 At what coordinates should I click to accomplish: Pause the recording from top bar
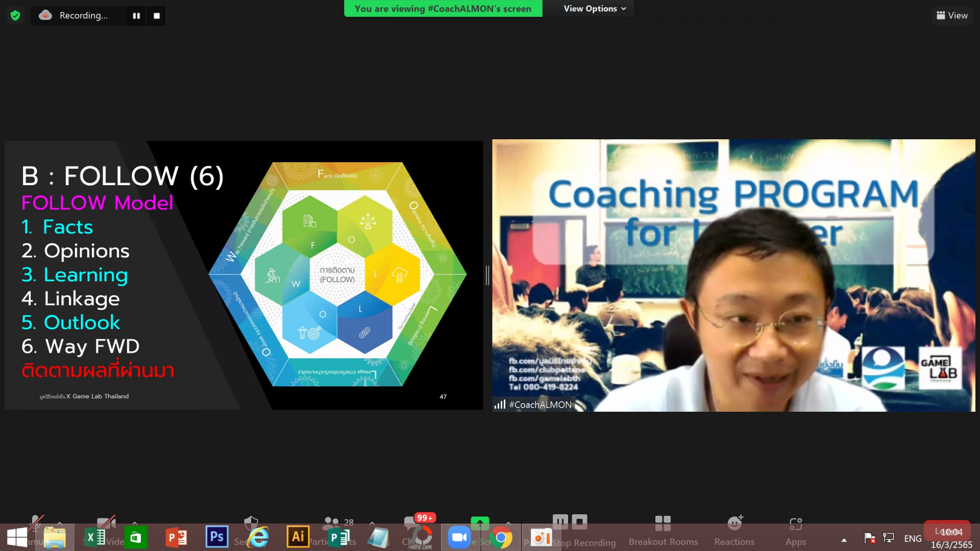(x=136, y=16)
